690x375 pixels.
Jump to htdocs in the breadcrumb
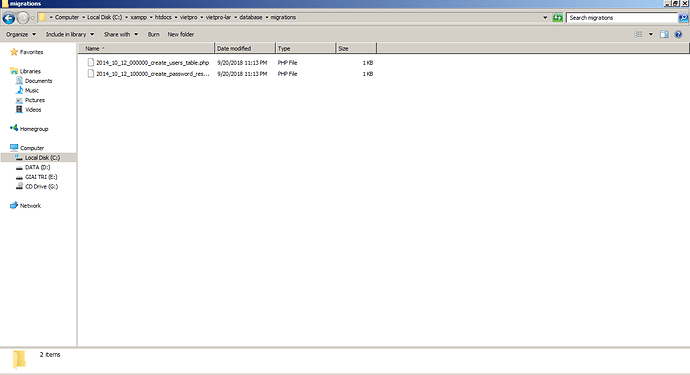[x=163, y=18]
